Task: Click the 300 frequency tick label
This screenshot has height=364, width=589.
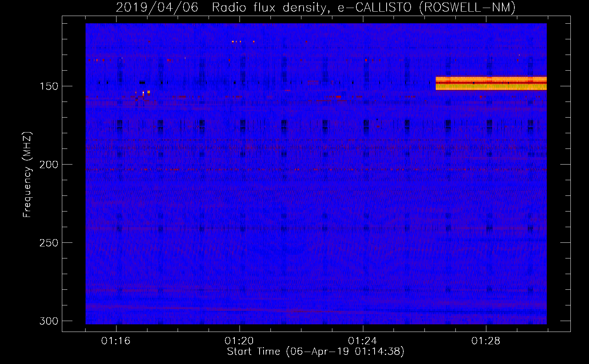Action: (x=49, y=321)
